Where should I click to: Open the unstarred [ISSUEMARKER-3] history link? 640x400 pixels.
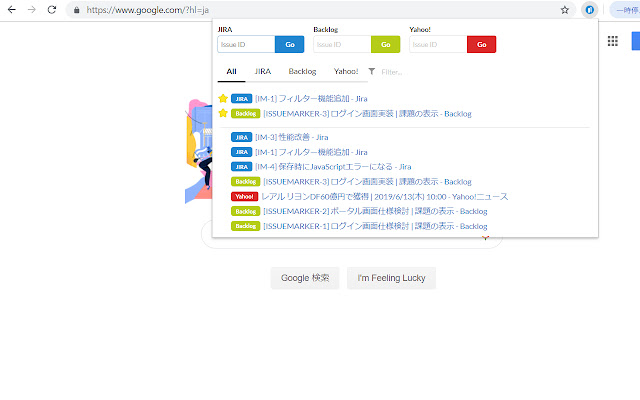click(x=367, y=182)
